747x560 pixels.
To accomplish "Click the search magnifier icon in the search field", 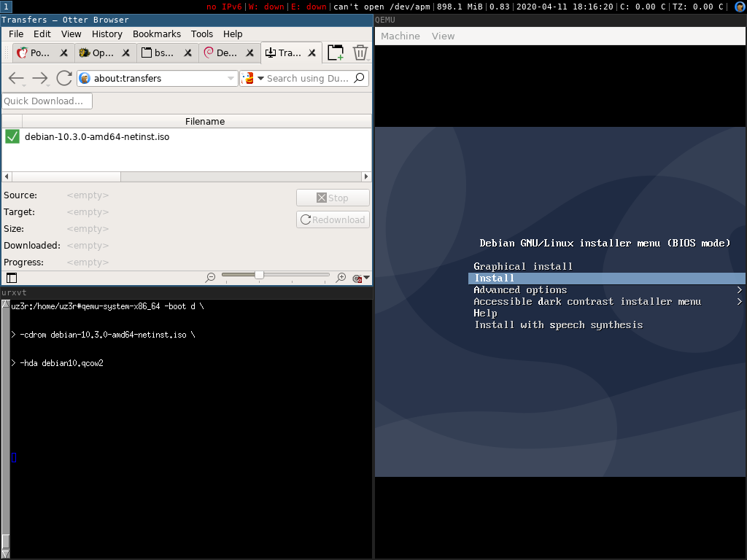I will pyautogui.click(x=360, y=77).
